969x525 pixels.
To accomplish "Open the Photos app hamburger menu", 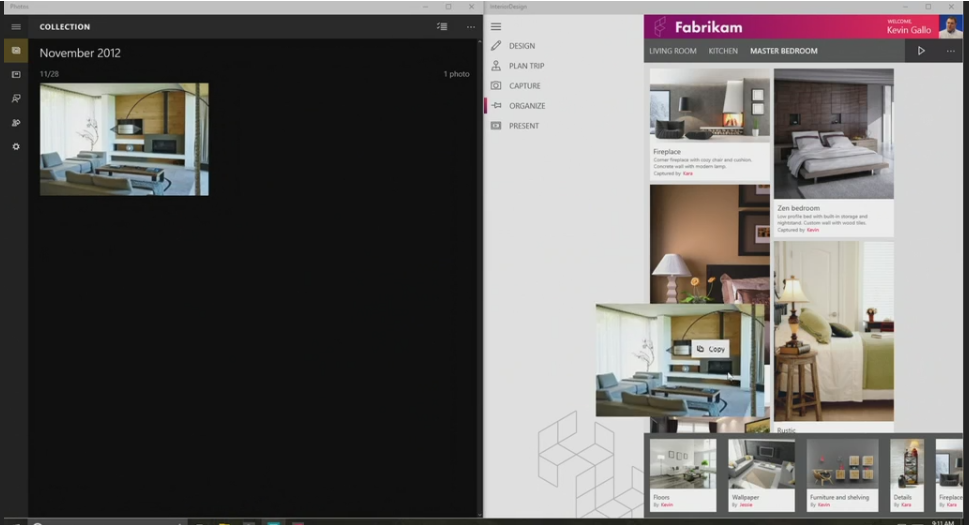I will pyautogui.click(x=16, y=27).
